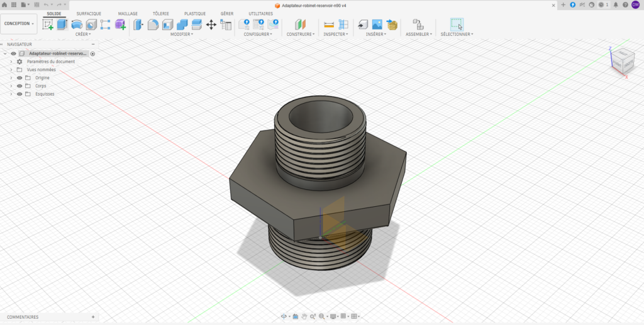Click the Insert Mesh icon
This screenshot has height=325, width=644.
(392, 25)
